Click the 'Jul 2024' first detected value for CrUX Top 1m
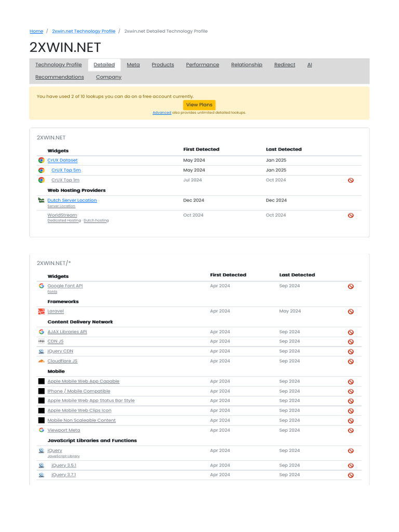 (x=192, y=180)
